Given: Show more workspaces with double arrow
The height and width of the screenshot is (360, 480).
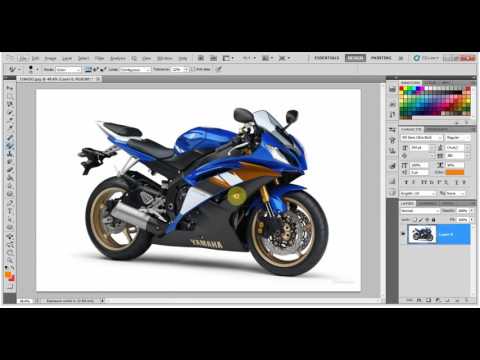Looking at the screenshot, I should click(401, 58).
